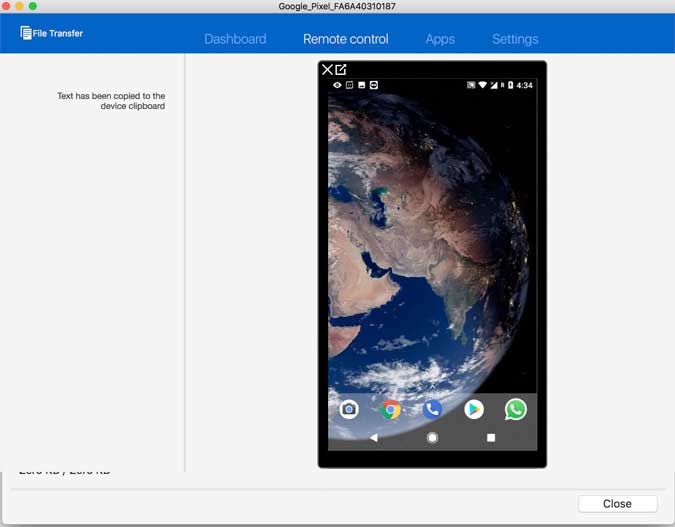The height and width of the screenshot is (527, 675).
Task: Tap the Android recent apps square
Action: coord(491,438)
